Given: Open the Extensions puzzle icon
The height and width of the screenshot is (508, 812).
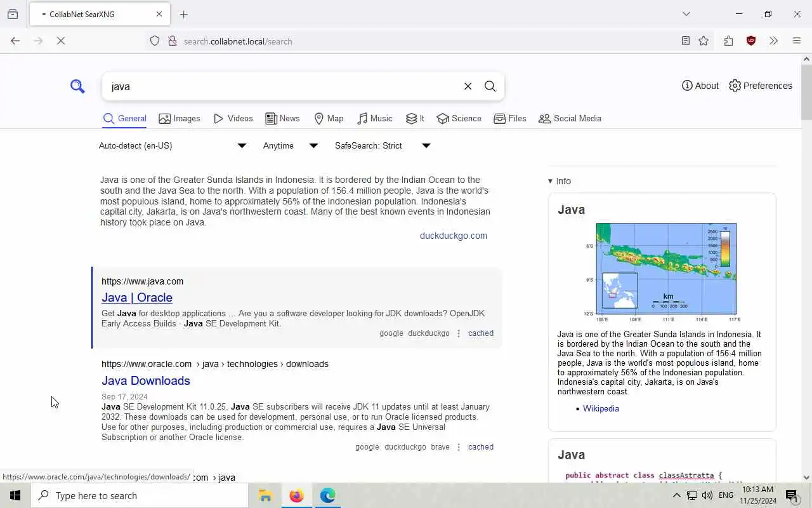Looking at the screenshot, I should (728, 41).
